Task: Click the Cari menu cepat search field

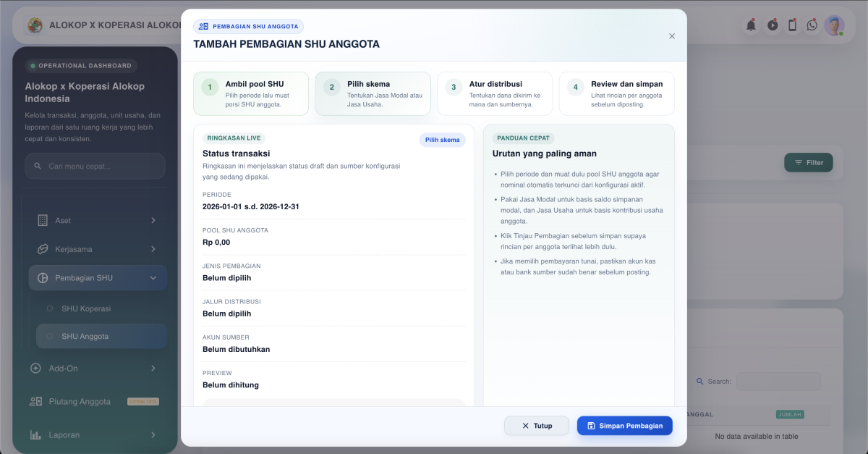Action: pyautogui.click(x=95, y=166)
